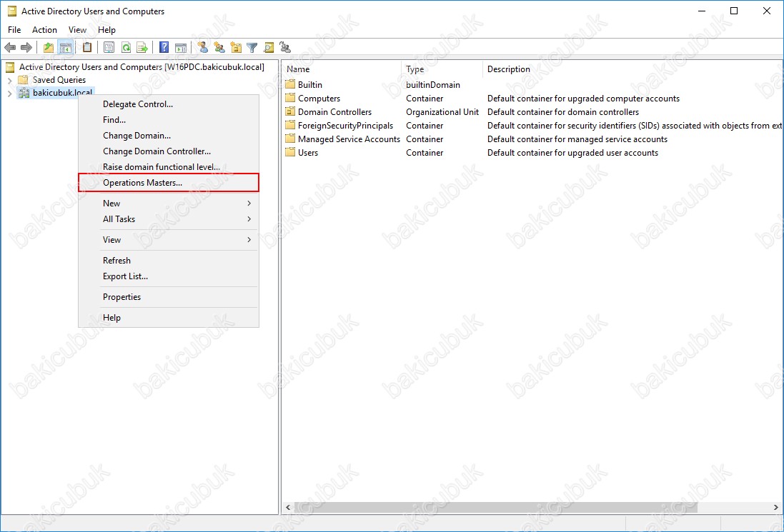Click description 'Default container for upgraded user accounts'
The height and width of the screenshot is (532, 784).
pyautogui.click(x=573, y=153)
